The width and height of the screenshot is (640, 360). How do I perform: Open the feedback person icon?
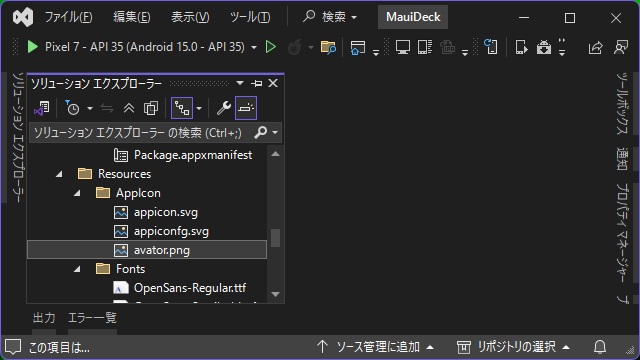(x=621, y=47)
